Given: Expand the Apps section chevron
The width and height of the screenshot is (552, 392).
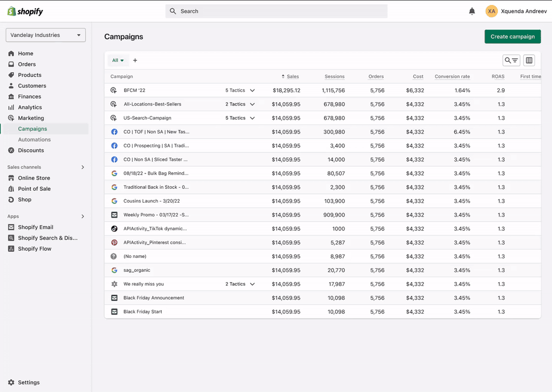Looking at the screenshot, I should point(83,216).
